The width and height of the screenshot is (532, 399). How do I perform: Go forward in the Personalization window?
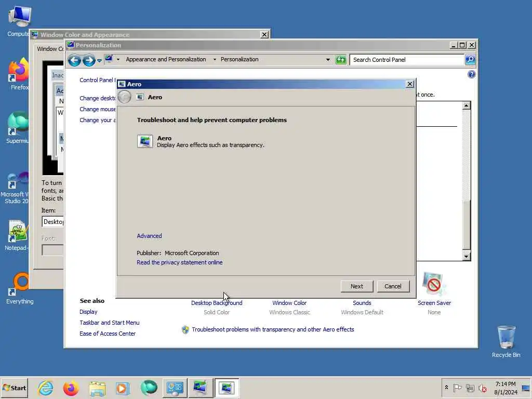click(89, 60)
